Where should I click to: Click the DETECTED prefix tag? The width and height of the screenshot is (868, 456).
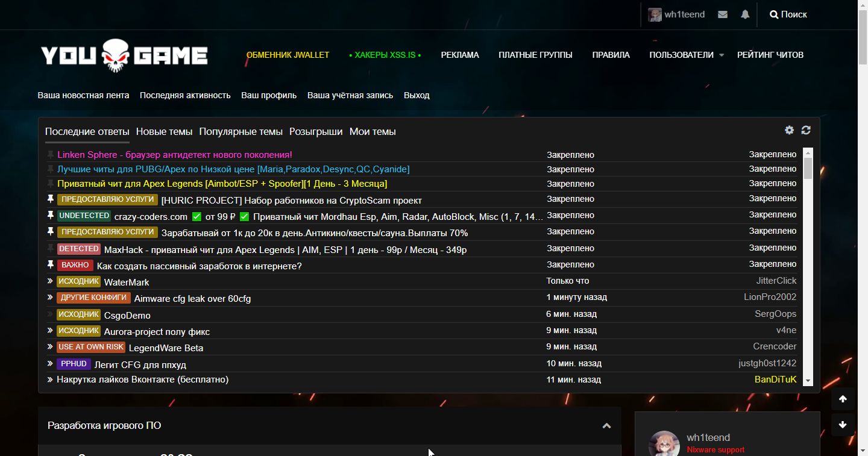tap(79, 249)
